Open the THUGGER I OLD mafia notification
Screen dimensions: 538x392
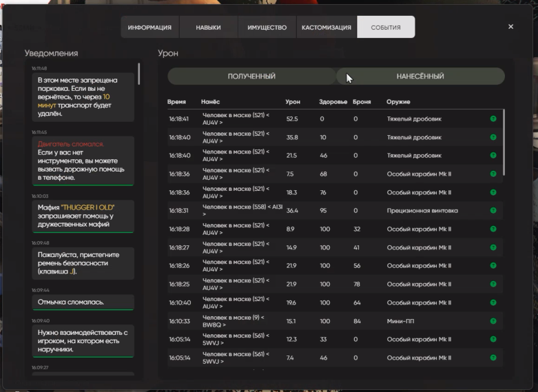click(x=83, y=215)
